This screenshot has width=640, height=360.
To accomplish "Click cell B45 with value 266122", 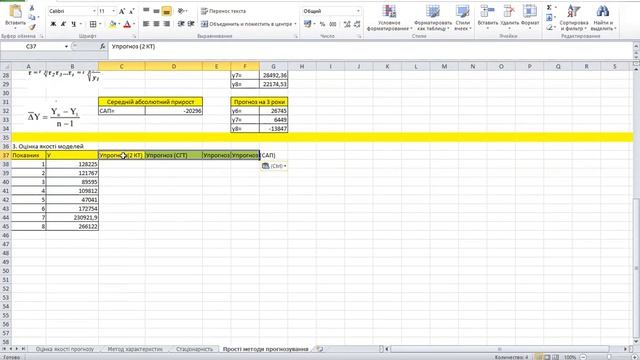I will tap(72, 227).
